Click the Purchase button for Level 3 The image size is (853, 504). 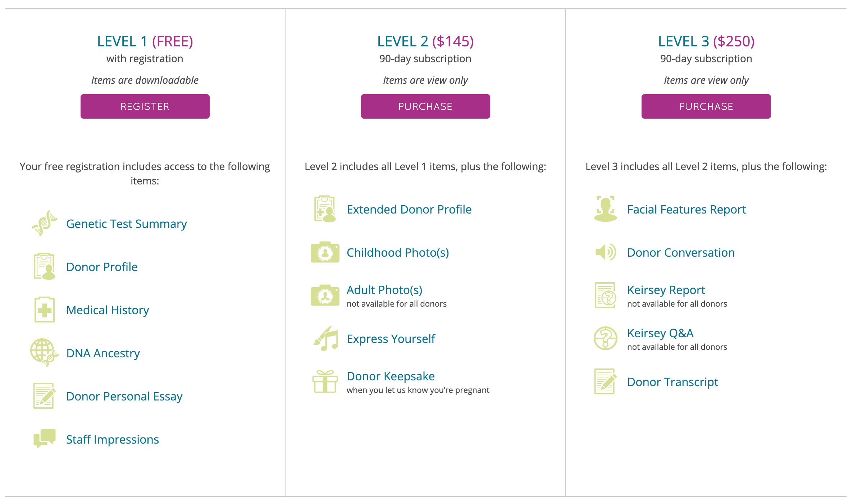point(706,106)
